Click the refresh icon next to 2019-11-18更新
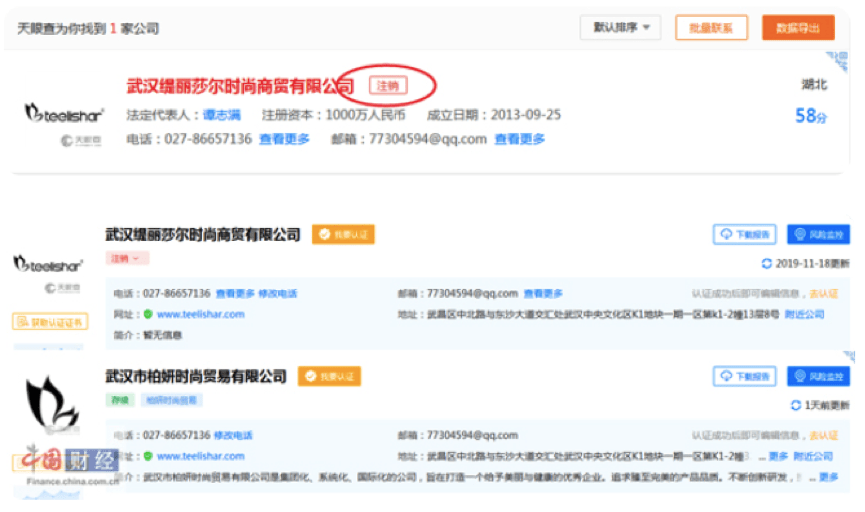Viewport: 865px width, 512px height. coord(767,264)
